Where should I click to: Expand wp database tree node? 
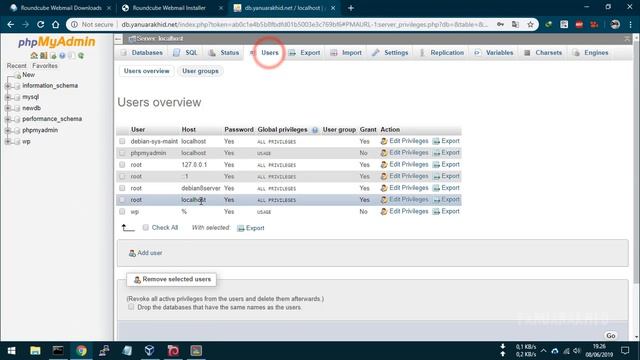pyautogui.click(x=8, y=142)
